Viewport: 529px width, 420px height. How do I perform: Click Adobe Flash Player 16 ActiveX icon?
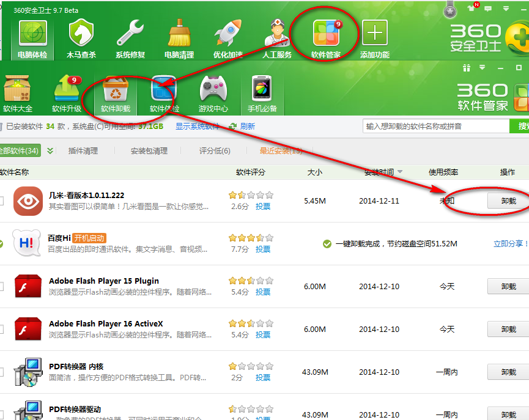[x=28, y=329]
